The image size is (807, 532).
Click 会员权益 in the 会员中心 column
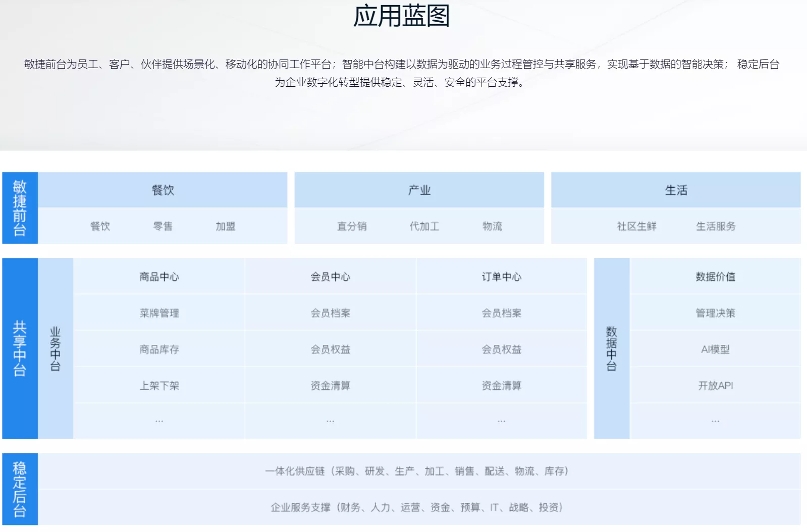tap(330, 349)
